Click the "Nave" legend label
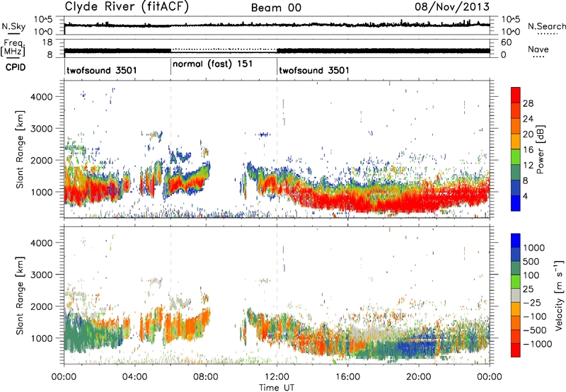Image resolution: width=566 pixels, height=392 pixels. click(538, 50)
